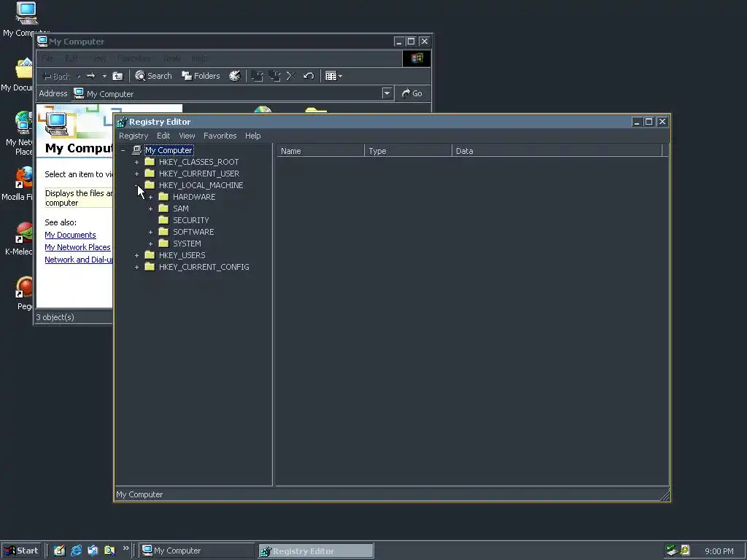Select the SECURITY key label
The height and width of the screenshot is (560, 747).
click(190, 220)
